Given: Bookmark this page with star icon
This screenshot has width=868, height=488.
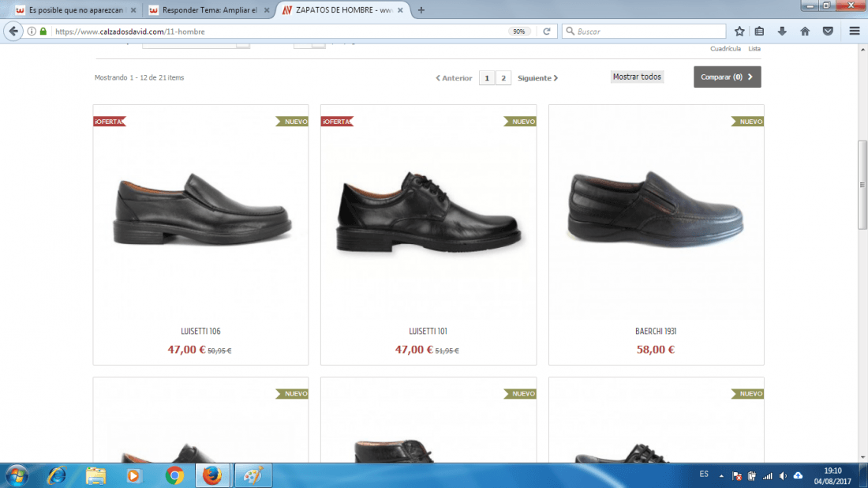Looking at the screenshot, I should pos(739,32).
